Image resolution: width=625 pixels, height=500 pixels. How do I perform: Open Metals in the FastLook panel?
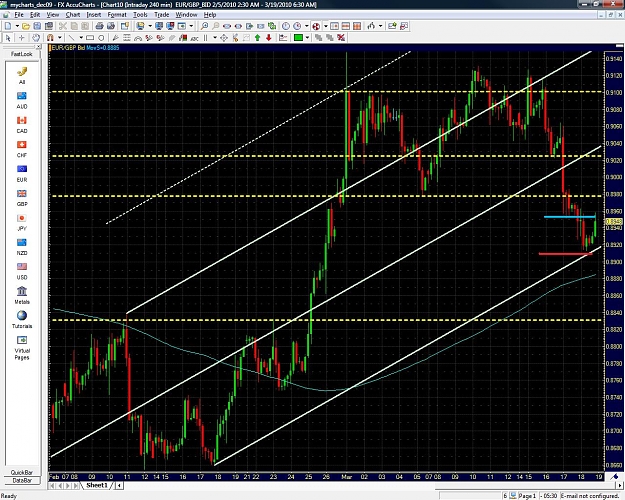[x=22, y=295]
